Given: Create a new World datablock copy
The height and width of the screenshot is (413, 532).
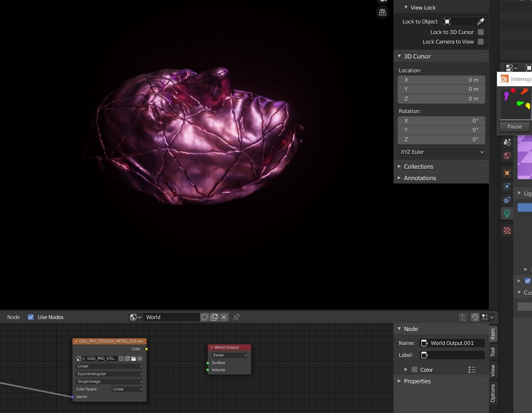Looking at the screenshot, I should (x=214, y=317).
